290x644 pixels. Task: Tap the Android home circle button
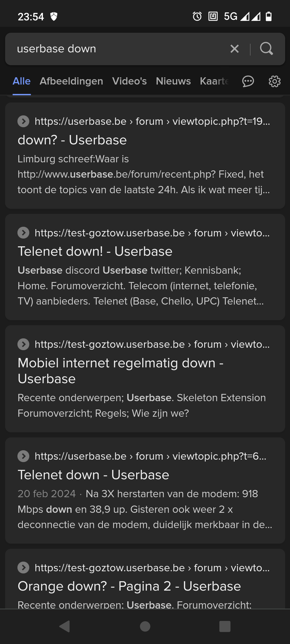click(145, 626)
